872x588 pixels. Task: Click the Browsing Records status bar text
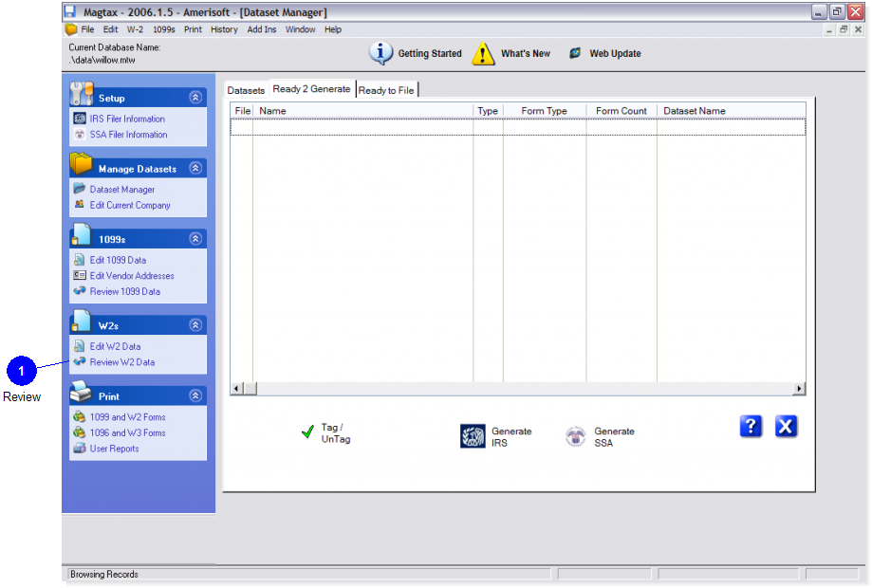(104, 574)
